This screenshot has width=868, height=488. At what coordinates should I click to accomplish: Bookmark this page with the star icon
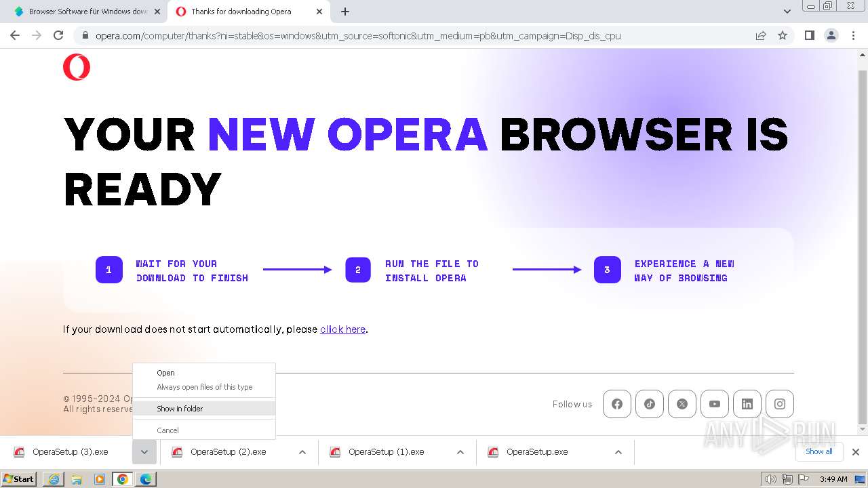pyautogui.click(x=783, y=35)
